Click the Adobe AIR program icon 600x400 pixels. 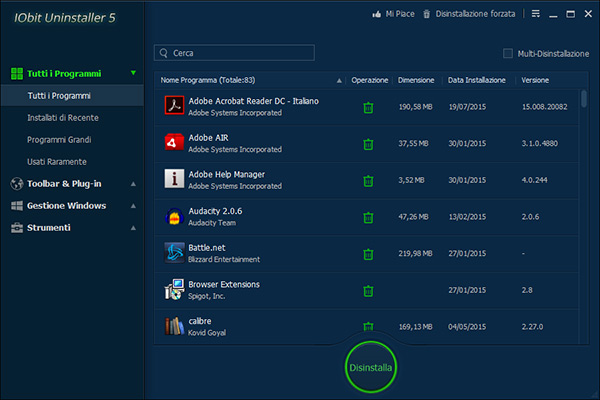coord(174,142)
